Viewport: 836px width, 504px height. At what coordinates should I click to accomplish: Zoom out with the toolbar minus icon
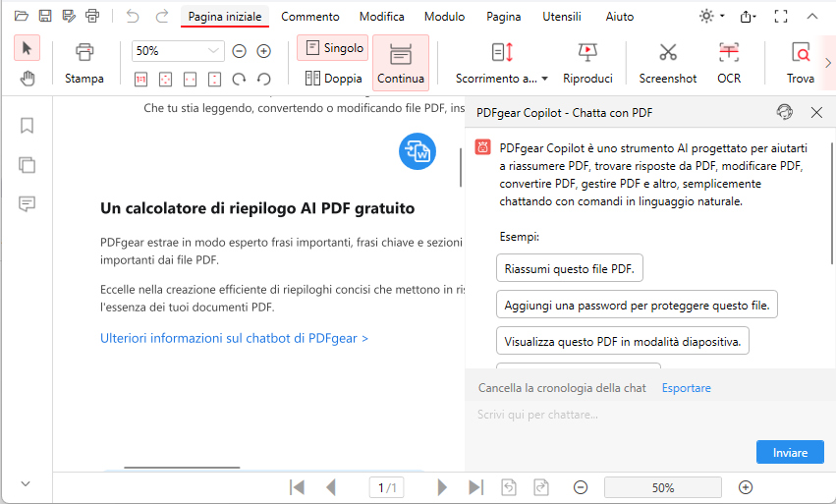tap(240, 51)
